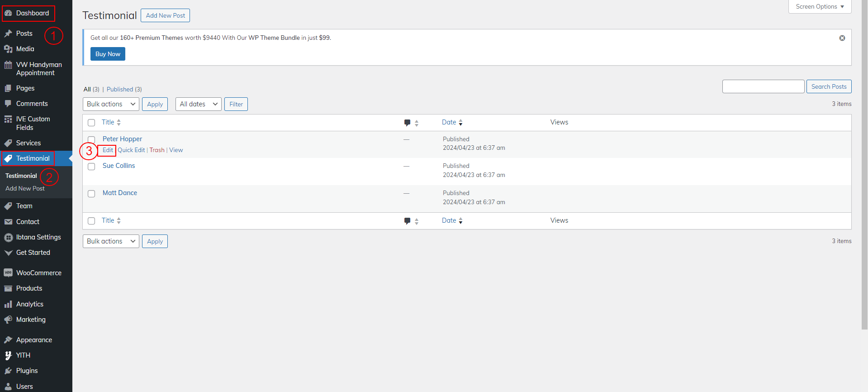Screen dimensions: 868x392
Task: Click the Buy Now button
Action: tap(108, 54)
